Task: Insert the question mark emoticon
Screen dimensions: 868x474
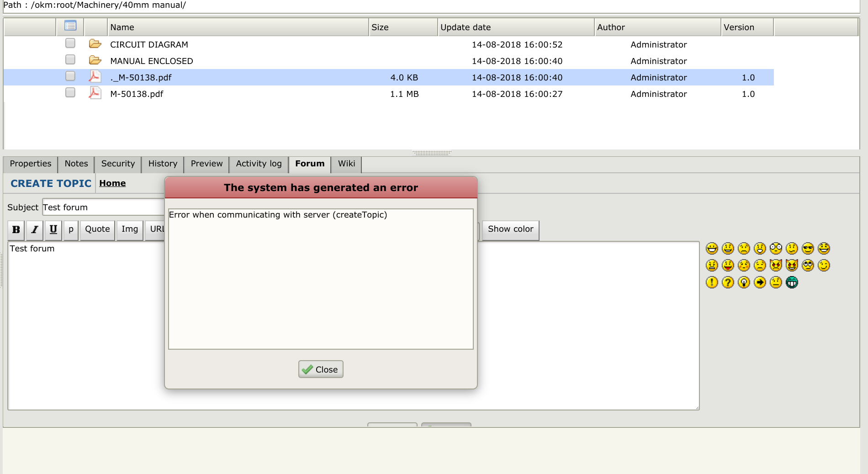Action: click(728, 282)
